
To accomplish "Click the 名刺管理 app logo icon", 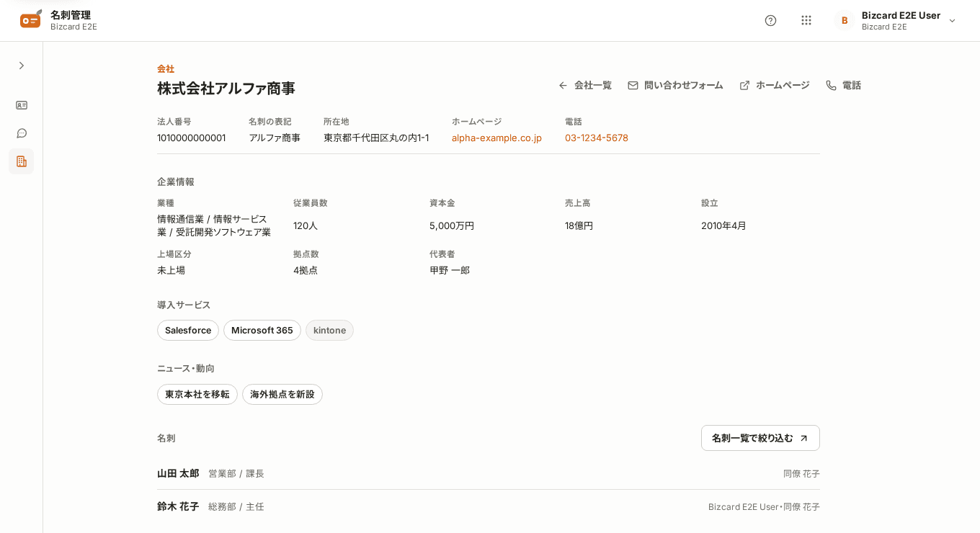I will (31, 19).
